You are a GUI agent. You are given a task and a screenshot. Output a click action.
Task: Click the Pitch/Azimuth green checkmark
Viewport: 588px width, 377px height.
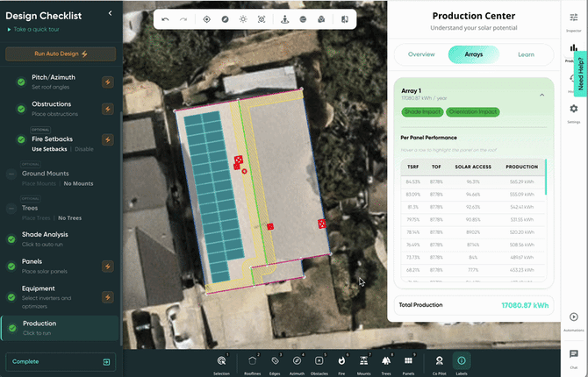point(21,82)
